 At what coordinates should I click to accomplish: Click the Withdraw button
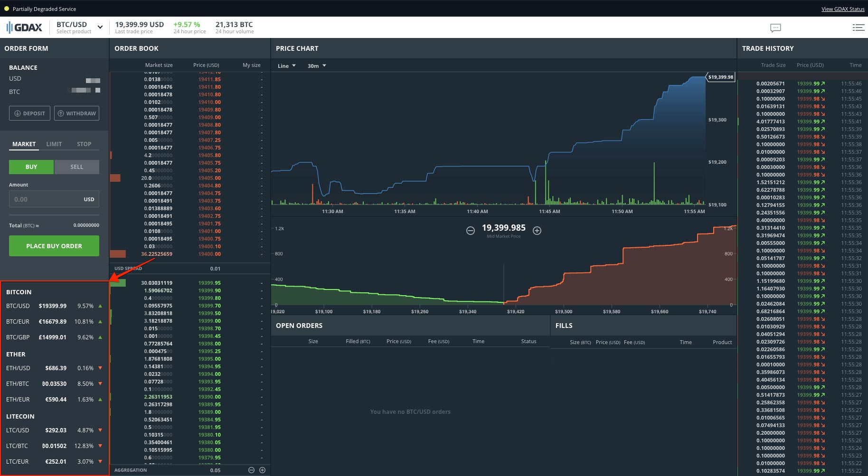(x=76, y=113)
